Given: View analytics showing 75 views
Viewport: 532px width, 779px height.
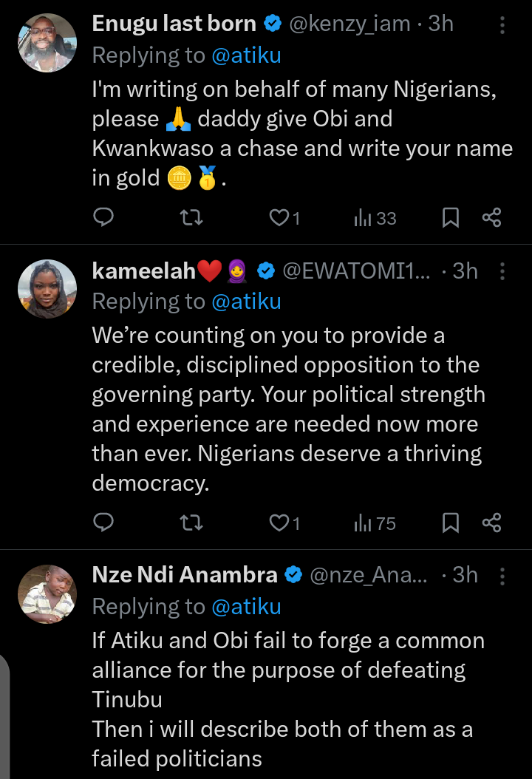Looking at the screenshot, I should (375, 524).
